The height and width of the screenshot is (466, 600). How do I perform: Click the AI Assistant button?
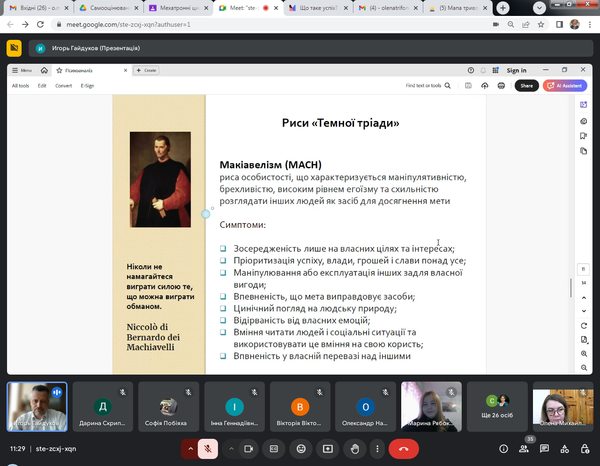[561, 86]
